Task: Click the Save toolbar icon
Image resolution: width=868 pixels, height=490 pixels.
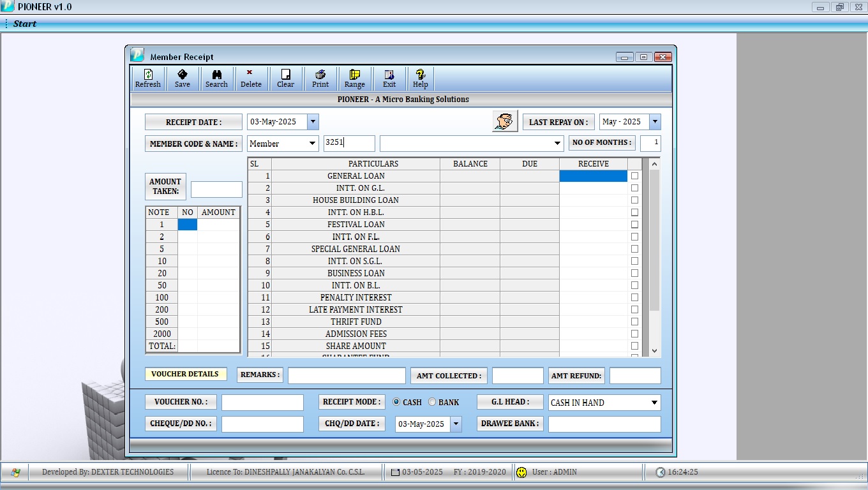Action: point(182,78)
